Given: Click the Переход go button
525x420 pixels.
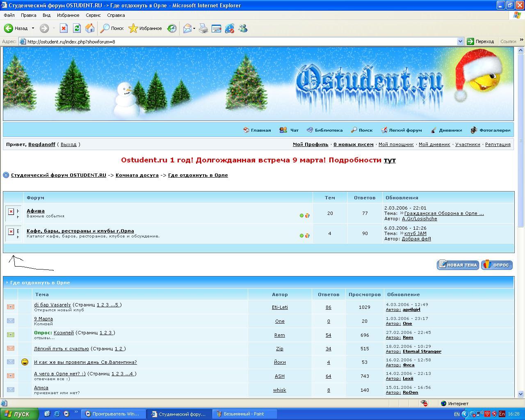Looking at the screenshot, I should point(481,41).
